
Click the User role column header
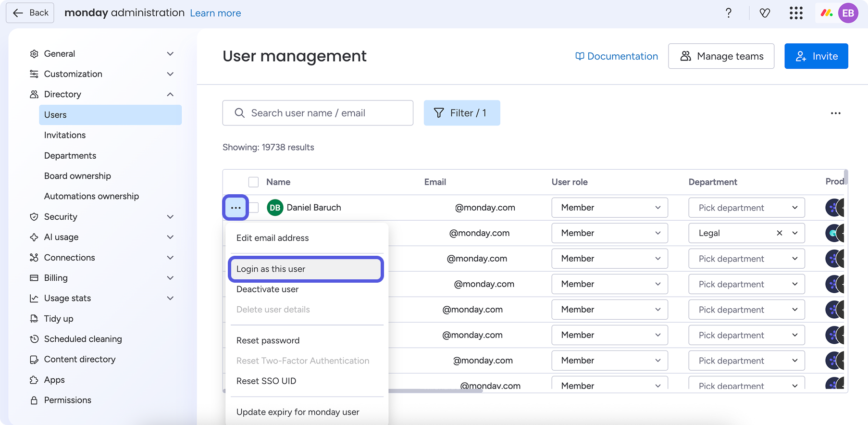[x=570, y=182]
